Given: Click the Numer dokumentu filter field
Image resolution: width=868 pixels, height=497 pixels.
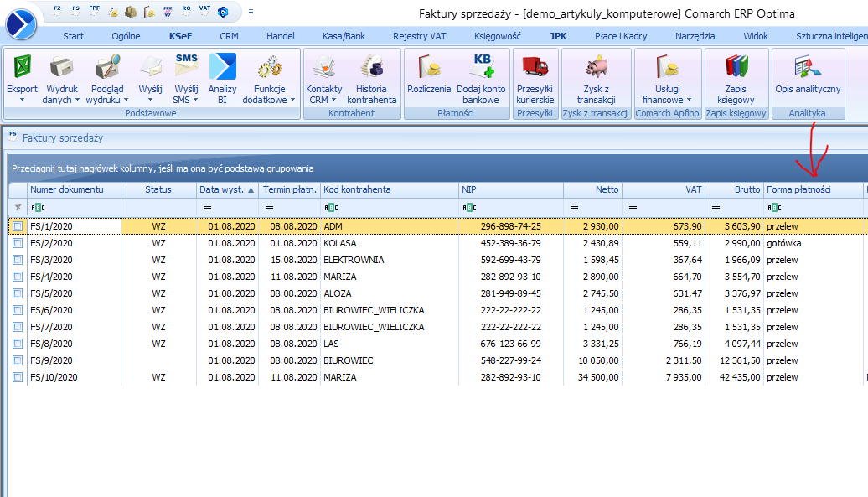Looking at the screenshot, I should click(74, 207).
